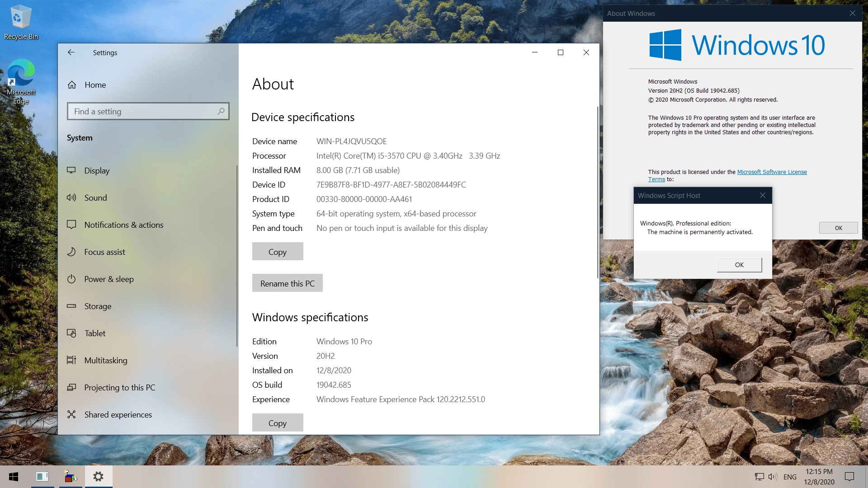Launch Microsoft Edge from desktop shortcut
Viewport: 868px width, 488px height.
21,81
